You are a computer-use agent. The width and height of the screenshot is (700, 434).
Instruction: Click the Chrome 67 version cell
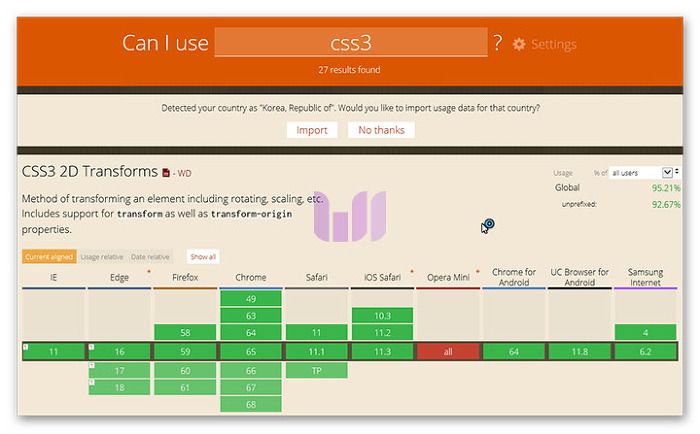click(251, 387)
